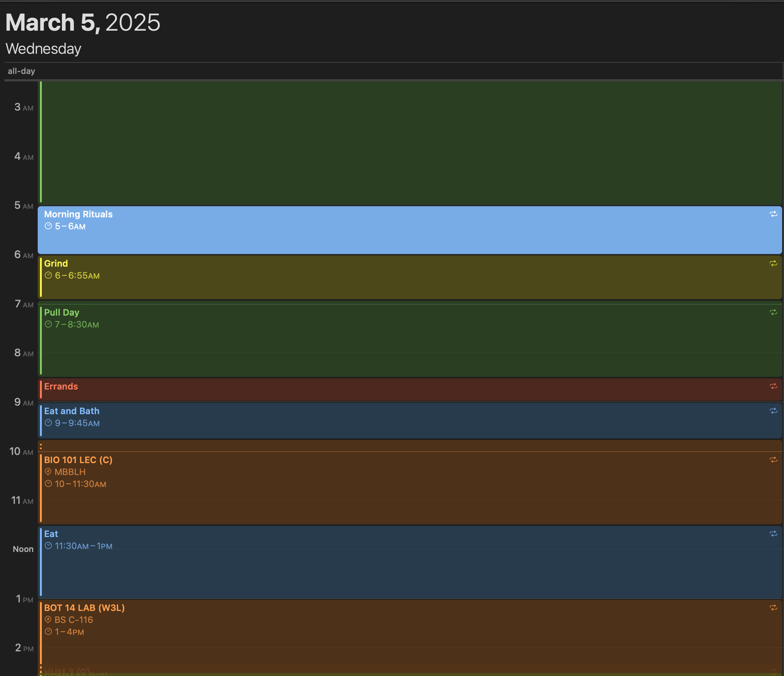The width and height of the screenshot is (784, 676).
Task: Select the Errands event
Action: (410, 389)
